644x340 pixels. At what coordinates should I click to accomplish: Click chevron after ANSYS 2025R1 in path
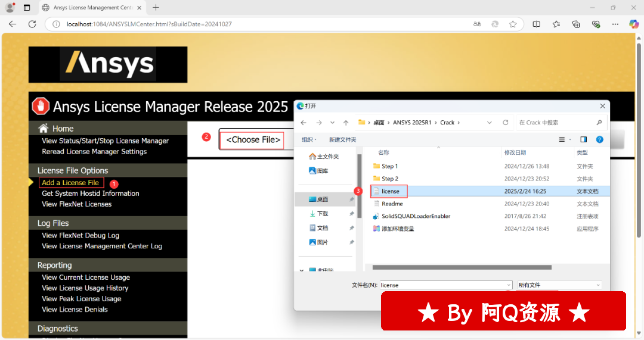[x=436, y=123]
